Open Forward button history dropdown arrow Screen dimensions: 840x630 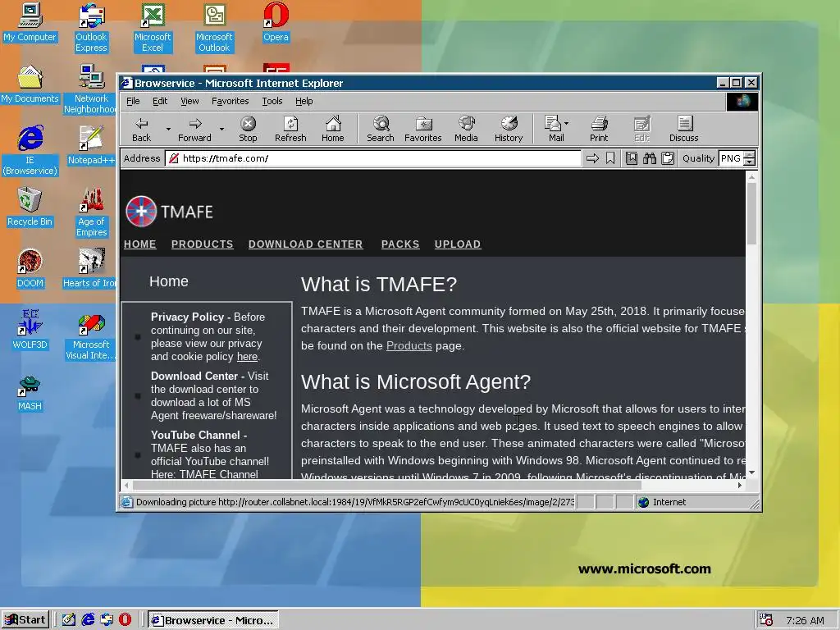click(221, 129)
